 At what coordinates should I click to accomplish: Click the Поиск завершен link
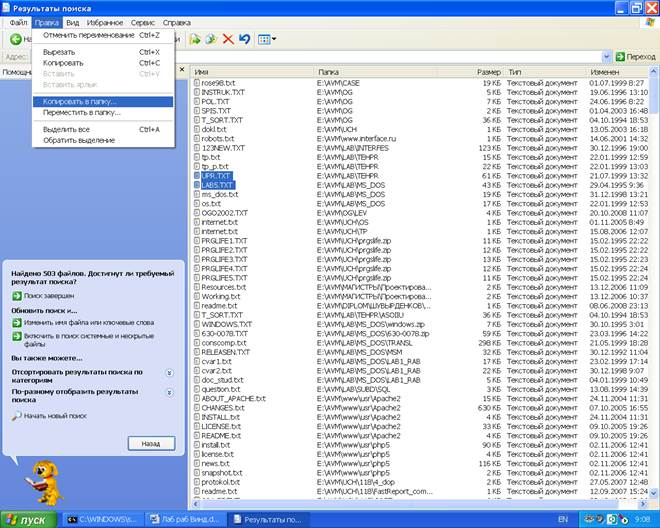[49, 296]
